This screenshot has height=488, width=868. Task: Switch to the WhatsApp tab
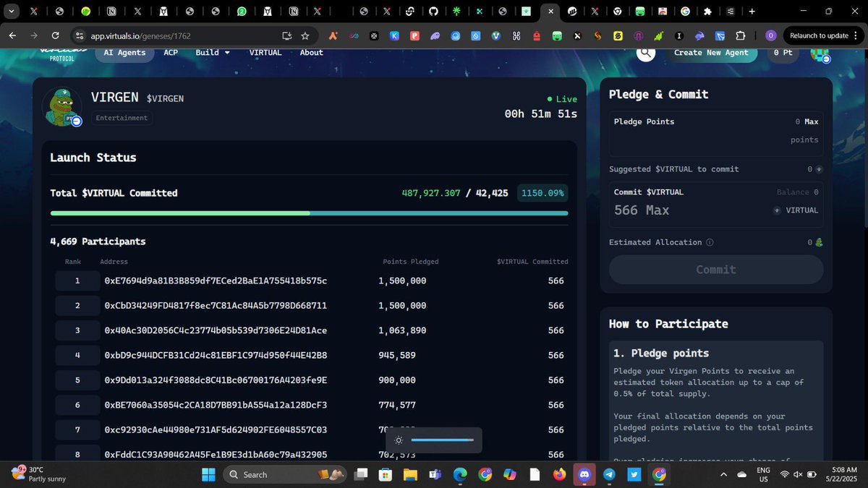242,12
